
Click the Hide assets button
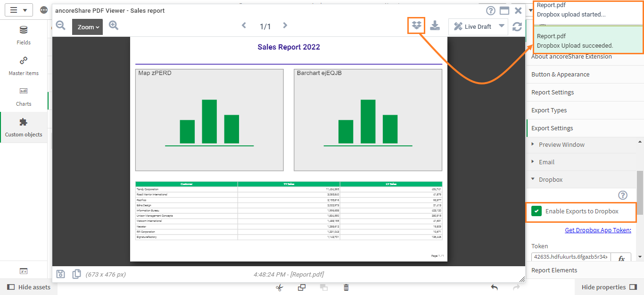click(x=29, y=287)
